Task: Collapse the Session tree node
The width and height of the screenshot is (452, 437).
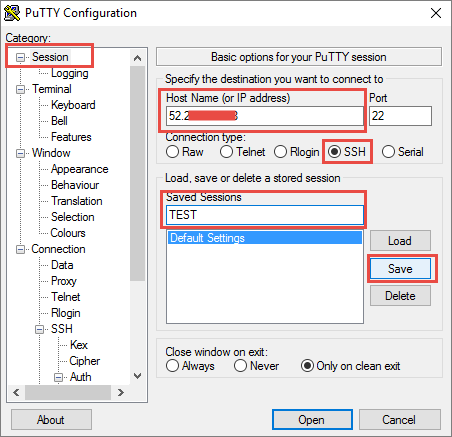Action: click(x=20, y=57)
